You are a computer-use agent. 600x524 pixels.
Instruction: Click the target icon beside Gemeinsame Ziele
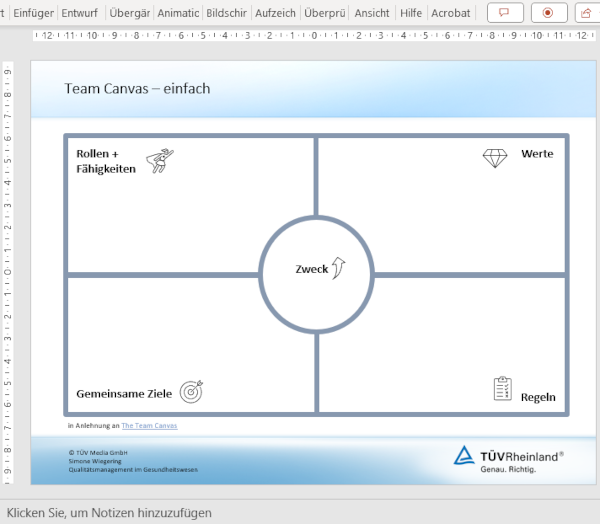191,392
